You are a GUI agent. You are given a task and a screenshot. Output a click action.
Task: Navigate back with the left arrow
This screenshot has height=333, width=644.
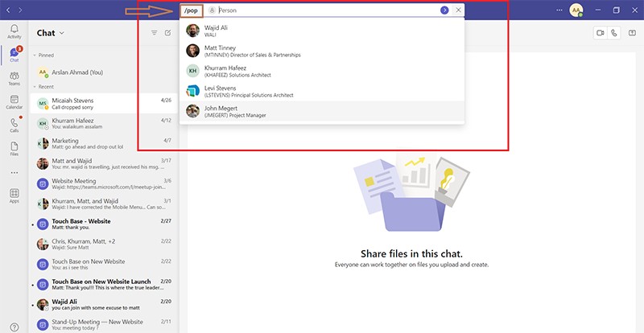click(9, 10)
